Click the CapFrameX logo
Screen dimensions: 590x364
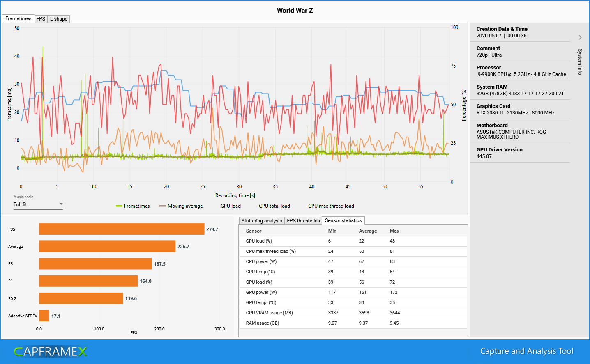(51, 352)
